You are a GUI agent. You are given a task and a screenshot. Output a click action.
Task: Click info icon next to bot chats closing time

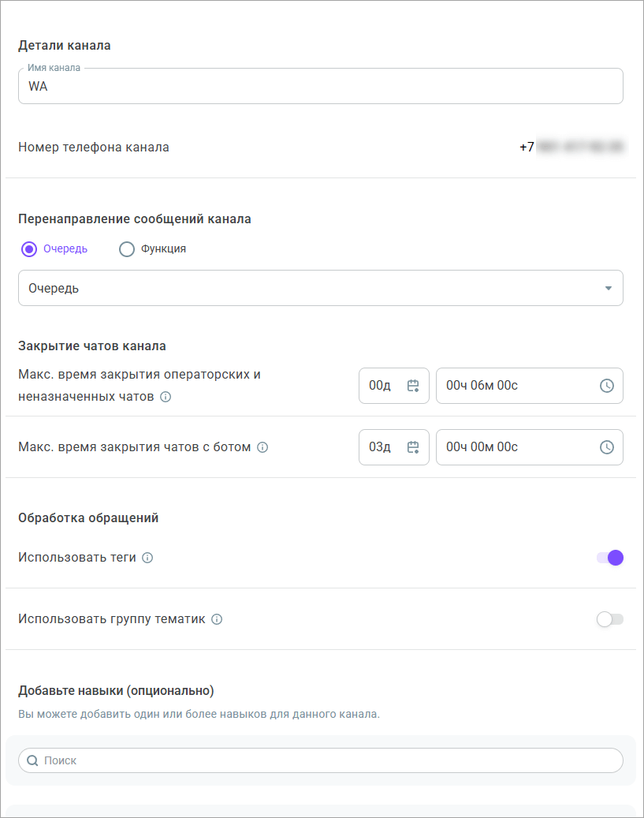click(x=262, y=447)
